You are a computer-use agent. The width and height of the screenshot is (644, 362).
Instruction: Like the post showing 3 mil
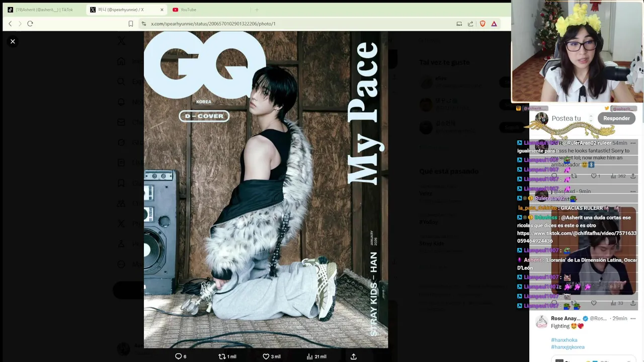pyautogui.click(x=272, y=356)
